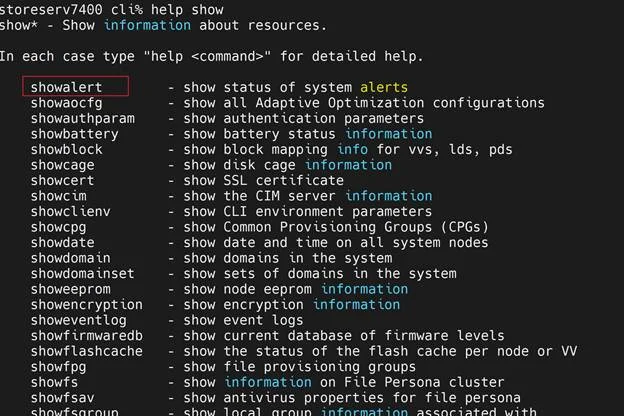Click the showeventlog command text
Viewport: 624px width, 416px height.
78,320
